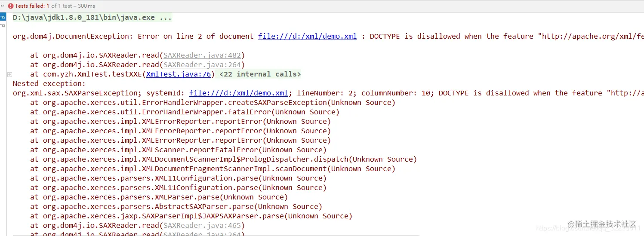Open the SAXReader.java:465 source link
Screen dimensions: 644x236
point(202,225)
